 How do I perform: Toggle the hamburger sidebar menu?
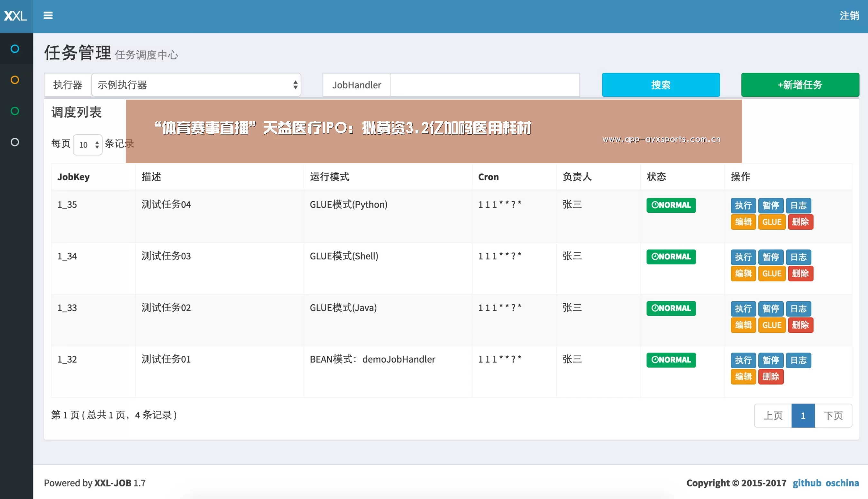[x=48, y=15]
